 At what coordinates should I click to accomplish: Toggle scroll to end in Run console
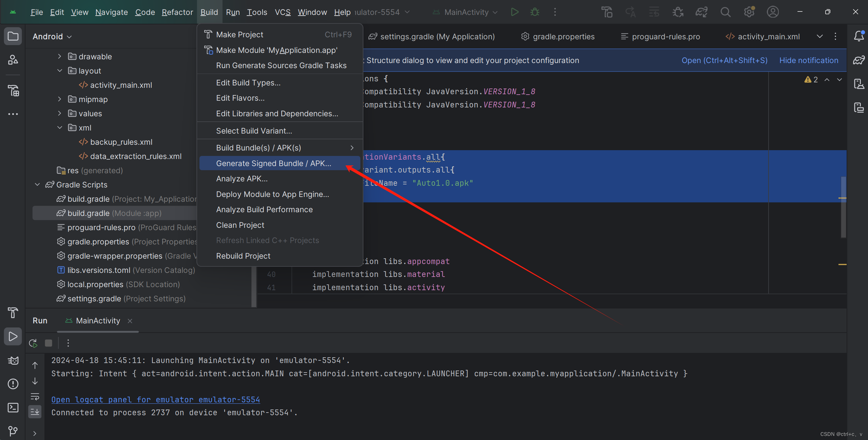35,412
